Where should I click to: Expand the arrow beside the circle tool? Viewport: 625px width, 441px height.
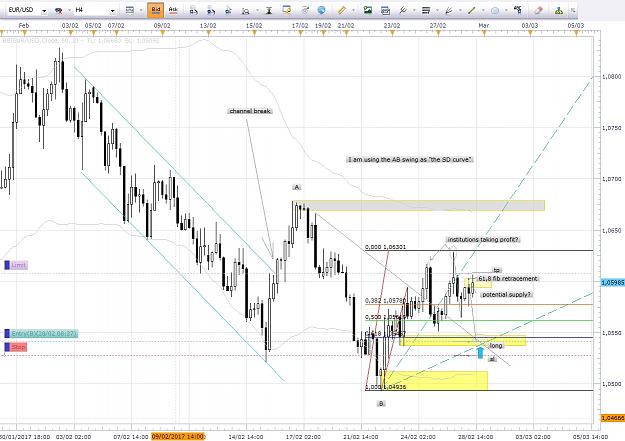tap(506, 10)
